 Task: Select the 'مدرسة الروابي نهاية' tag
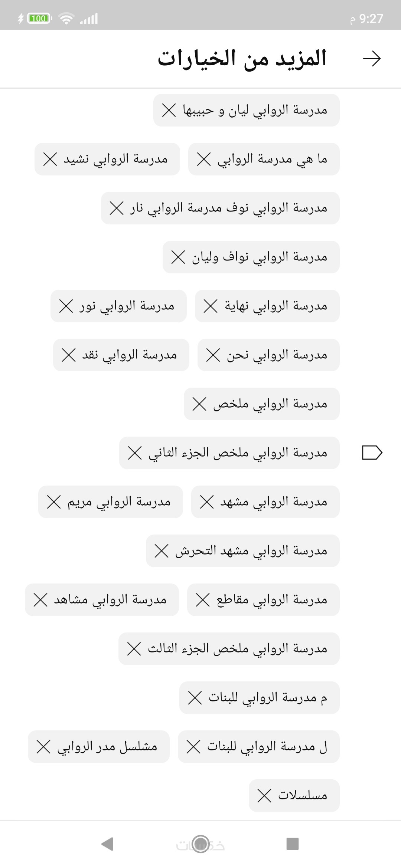(276, 306)
